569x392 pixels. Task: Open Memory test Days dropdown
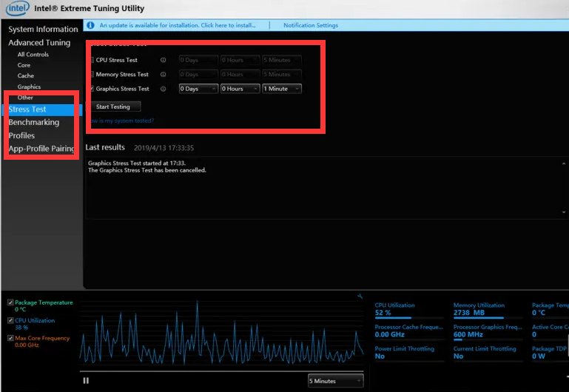(x=198, y=75)
